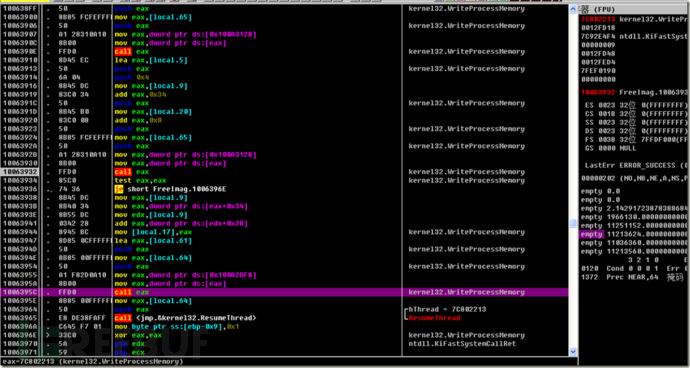Click the FPU register value 11251152
690x368 pixels.
click(647, 226)
